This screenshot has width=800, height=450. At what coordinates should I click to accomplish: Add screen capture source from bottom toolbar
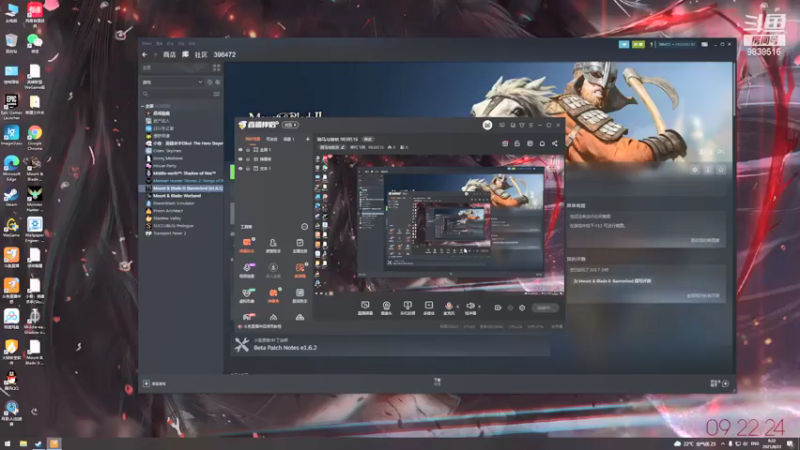coord(365,308)
